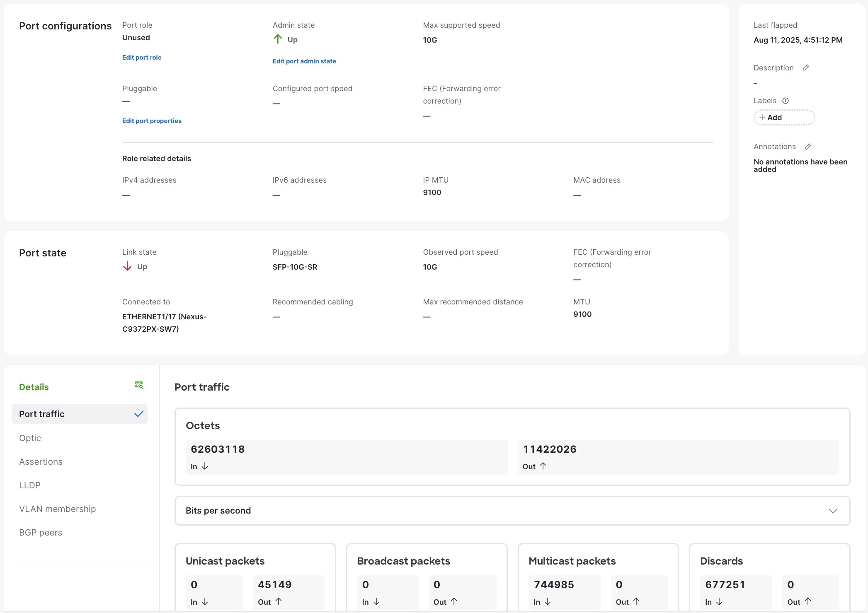Click the IP MTU value 9100
The height and width of the screenshot is (613, 868).
432,193
